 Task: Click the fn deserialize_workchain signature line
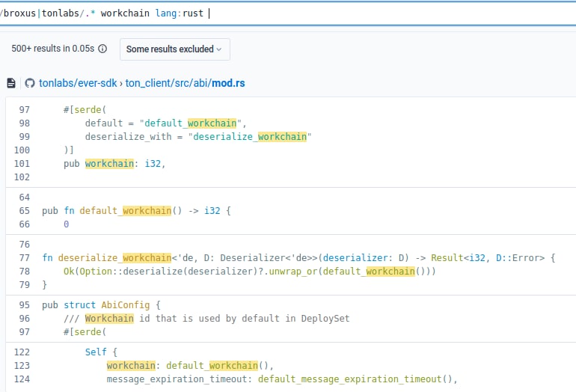click(299, 258)
